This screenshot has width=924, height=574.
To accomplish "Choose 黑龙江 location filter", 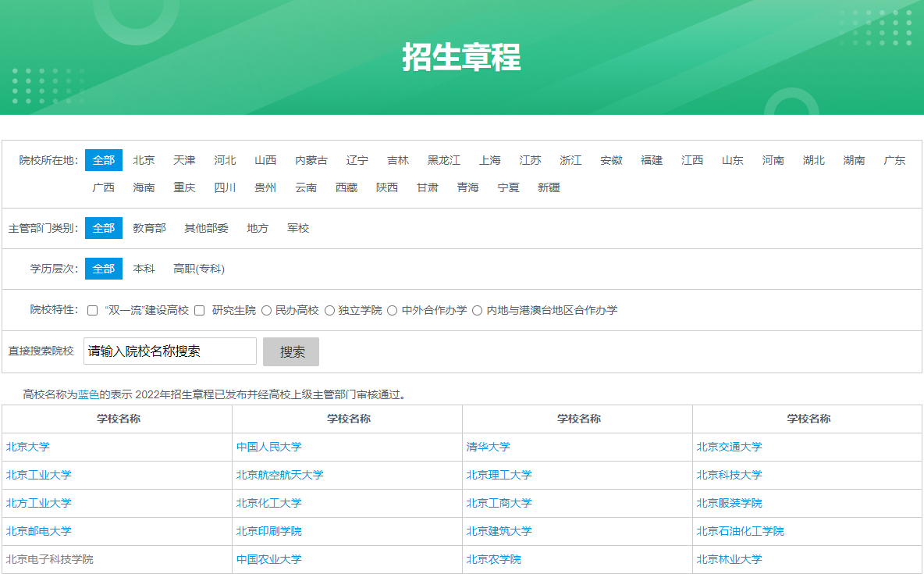I will click(x=444, y=160).
